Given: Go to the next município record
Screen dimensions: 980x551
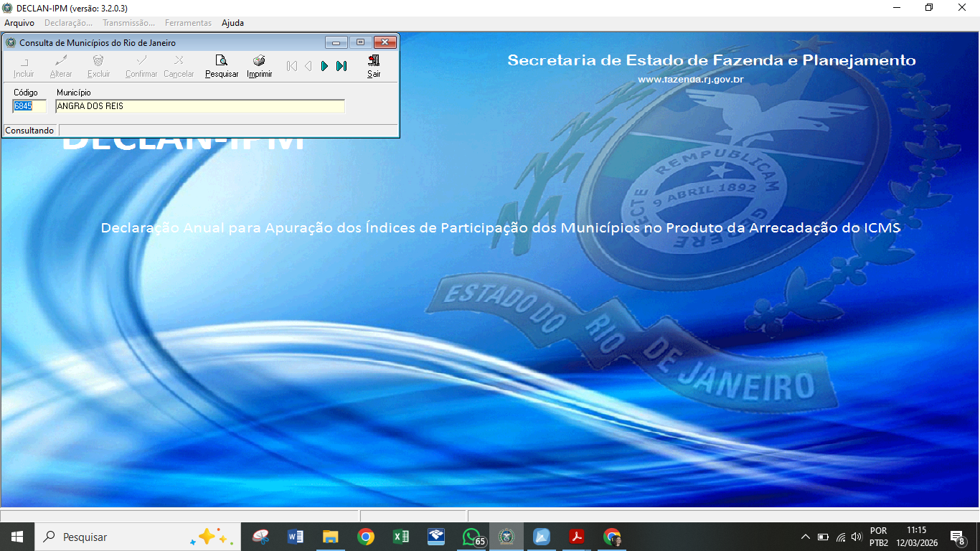Looking at the screenshot, I should pos(324,66).
